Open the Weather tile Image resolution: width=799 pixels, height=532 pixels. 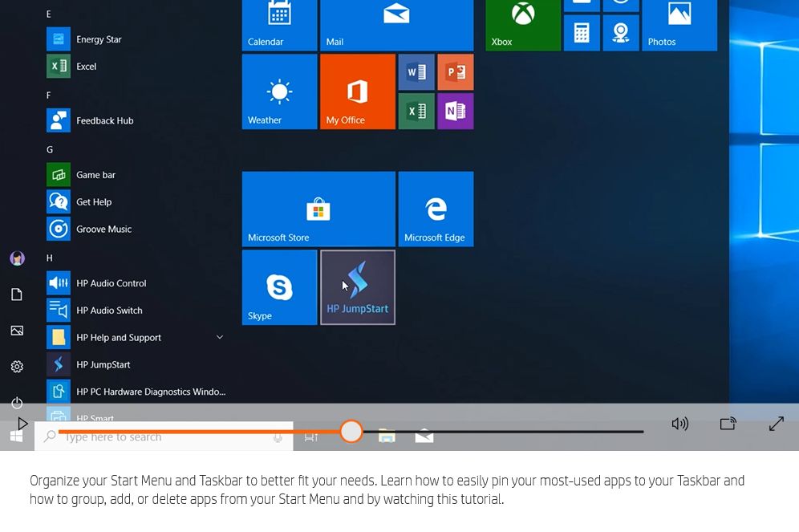(x=279, y=91)
